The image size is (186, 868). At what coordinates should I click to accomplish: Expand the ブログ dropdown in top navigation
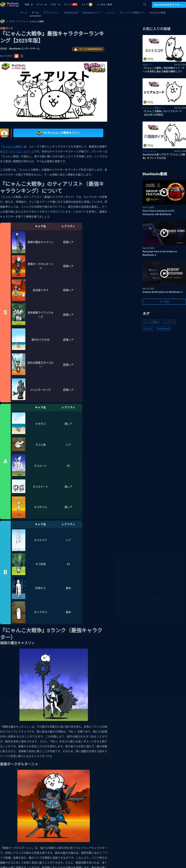[x=55, y=4]
